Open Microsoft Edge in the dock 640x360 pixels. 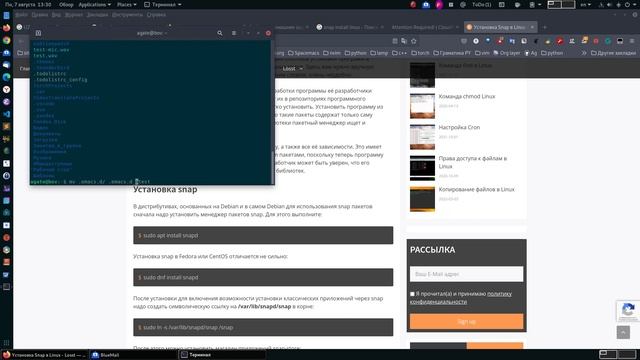pyautogui.click(x=6, y=77)
